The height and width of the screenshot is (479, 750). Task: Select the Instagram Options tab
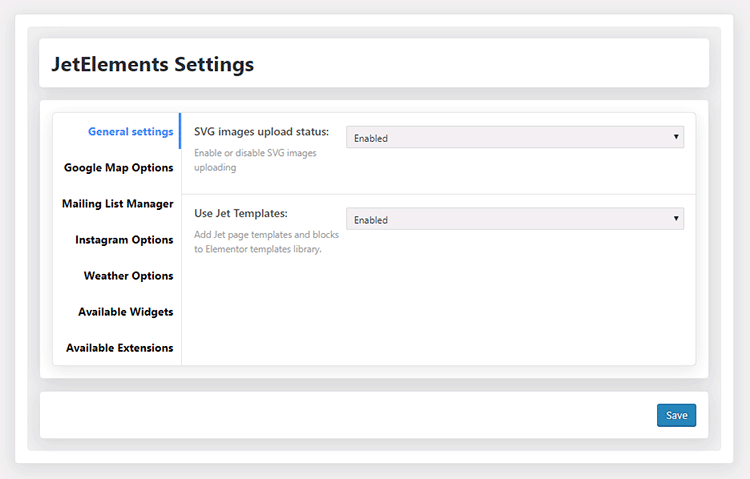pyautogui.click(x=124, y=240)
